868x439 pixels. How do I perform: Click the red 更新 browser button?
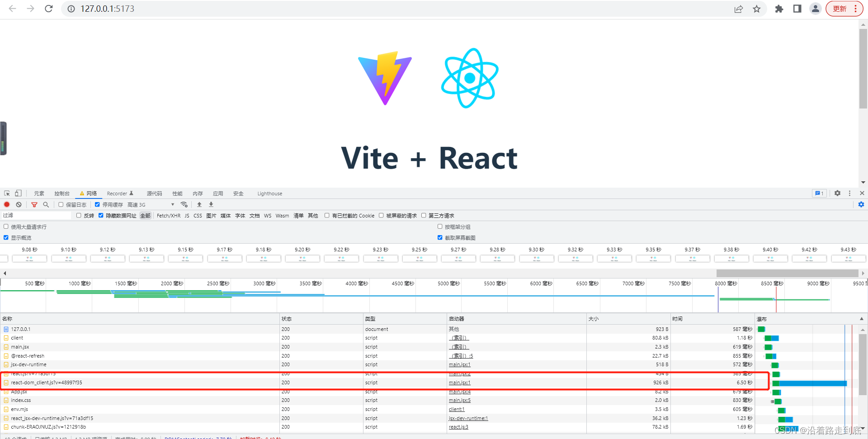click(839, 9)
